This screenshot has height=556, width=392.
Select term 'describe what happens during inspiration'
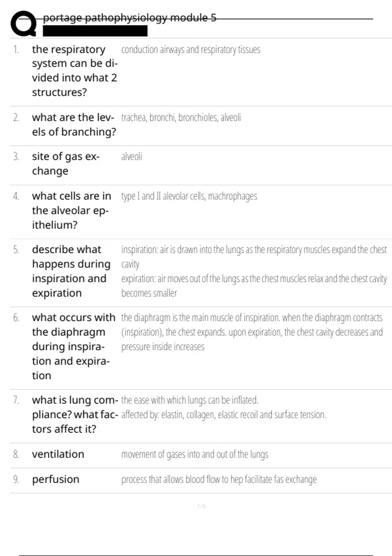coord(72,271)
